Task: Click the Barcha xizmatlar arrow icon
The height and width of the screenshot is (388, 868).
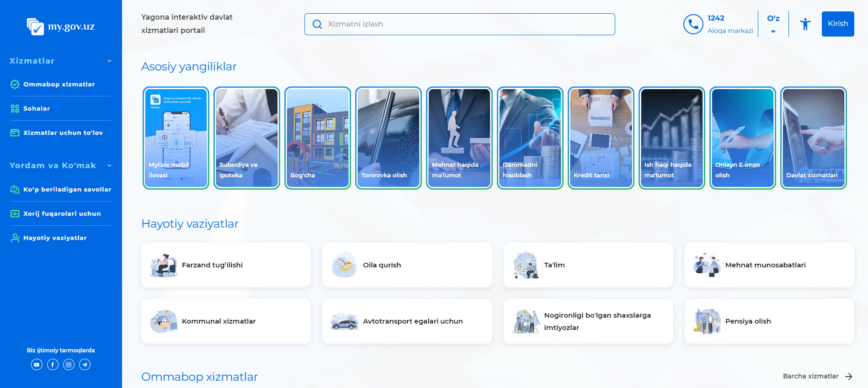Action: pyautogui.click(x=848, y=377)
